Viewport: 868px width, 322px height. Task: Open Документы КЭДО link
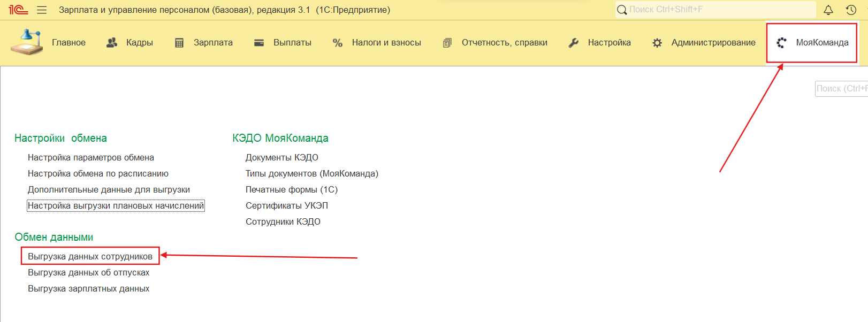point(281,157)
